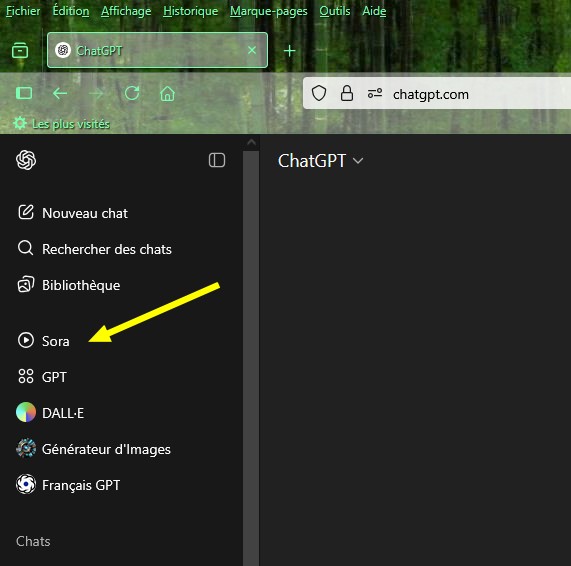Open the Historique menu

[190, 11]
